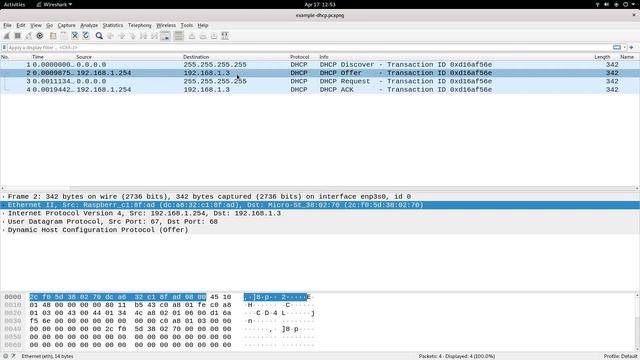Image resolution: width=640 pixels, height=360 pixels.
Task: Sort by the Length column header
Action: (x=602, y=57)
